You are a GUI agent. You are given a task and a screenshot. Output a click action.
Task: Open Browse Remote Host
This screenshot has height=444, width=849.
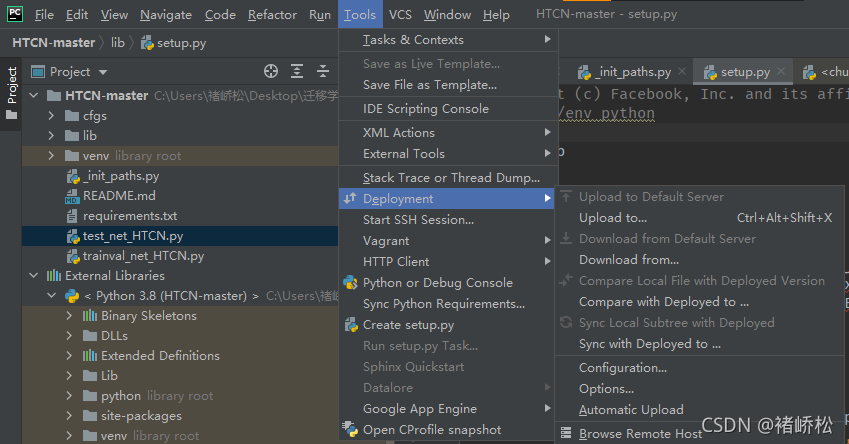700,434
